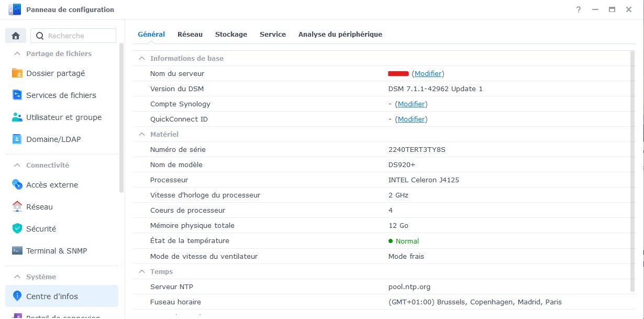644x319 pixels.
Task: Collapse the Temps section
Action: [141, 271]
